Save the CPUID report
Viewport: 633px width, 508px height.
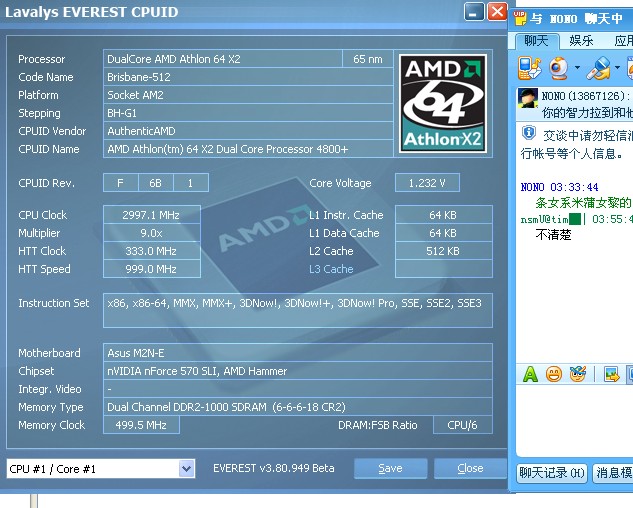[x=390, y=468]
